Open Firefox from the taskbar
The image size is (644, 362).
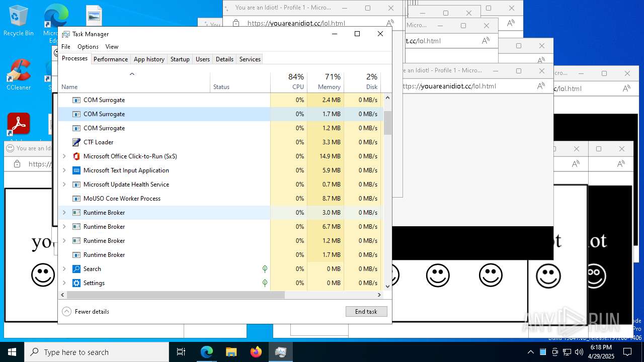256,352
